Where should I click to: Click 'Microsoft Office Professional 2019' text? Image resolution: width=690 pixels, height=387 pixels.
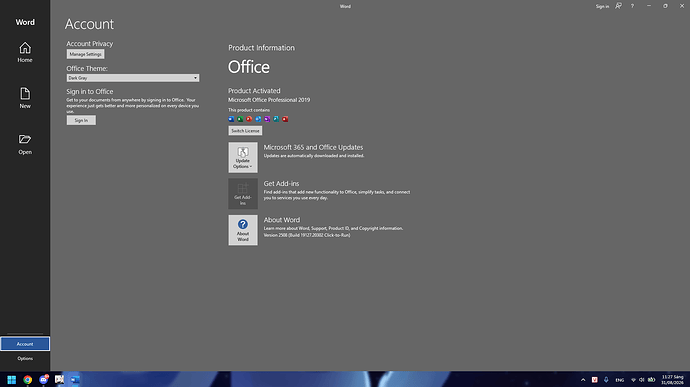pos(269,100)
